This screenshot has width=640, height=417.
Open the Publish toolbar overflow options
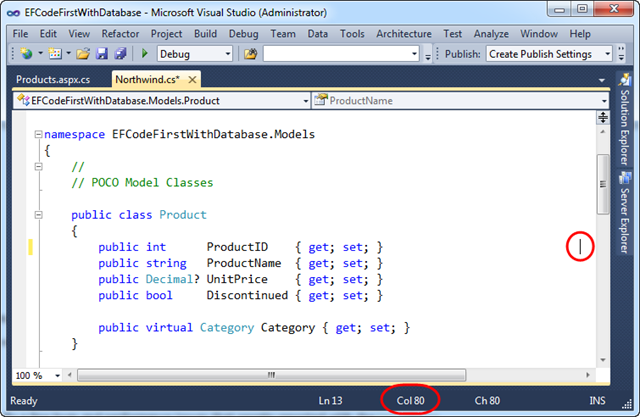pyautogui.click(x=621, y=54)
